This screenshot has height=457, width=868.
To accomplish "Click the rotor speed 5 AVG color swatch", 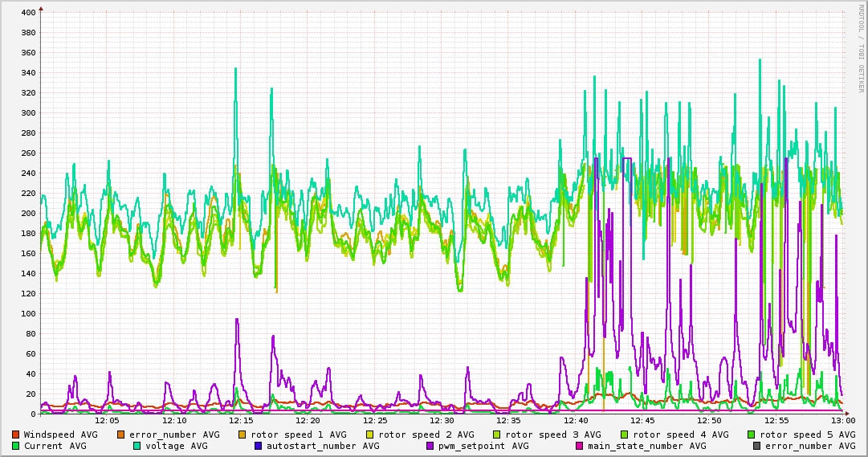I will (x=752, y=435).
